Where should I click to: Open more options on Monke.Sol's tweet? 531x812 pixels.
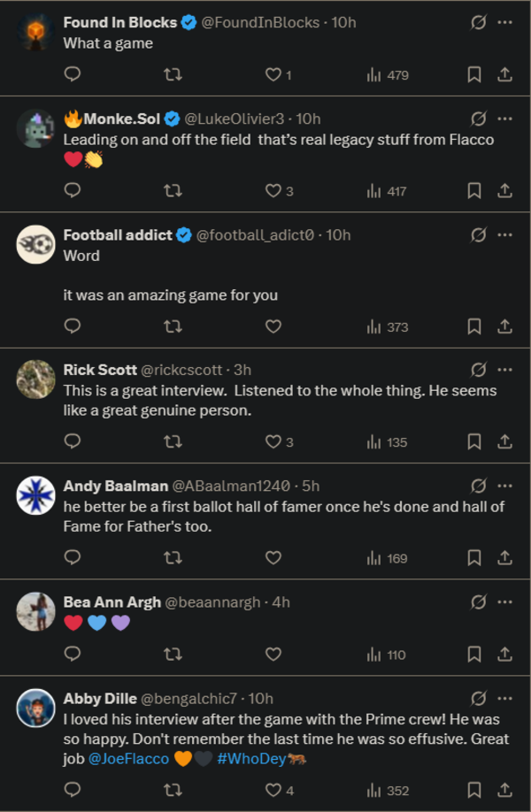504,119
